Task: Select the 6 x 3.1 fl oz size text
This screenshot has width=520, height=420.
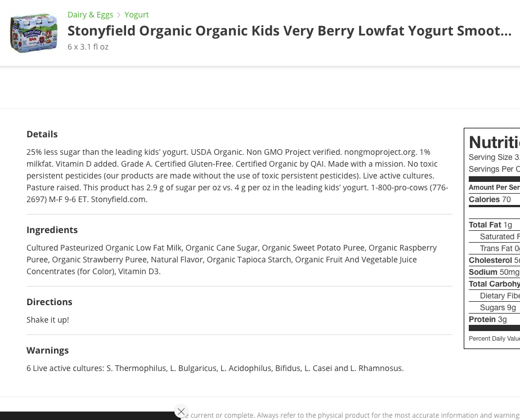Action: (88, 47)
